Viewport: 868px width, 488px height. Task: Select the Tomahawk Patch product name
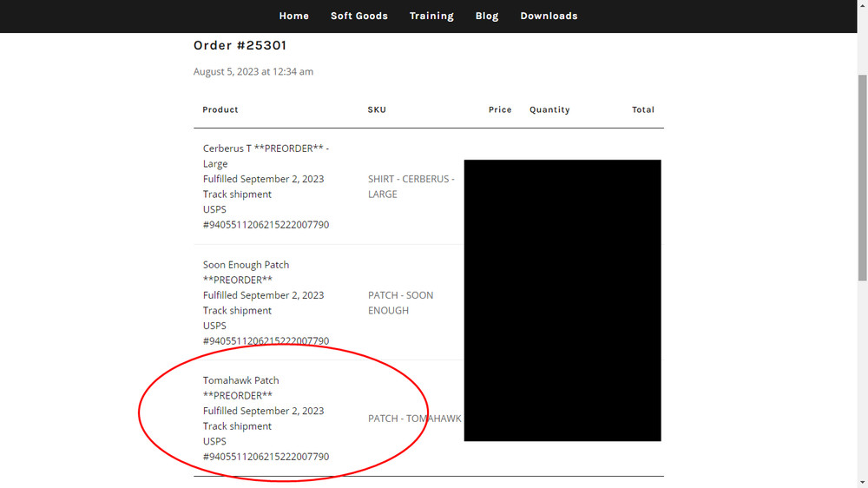click(240, 380)
